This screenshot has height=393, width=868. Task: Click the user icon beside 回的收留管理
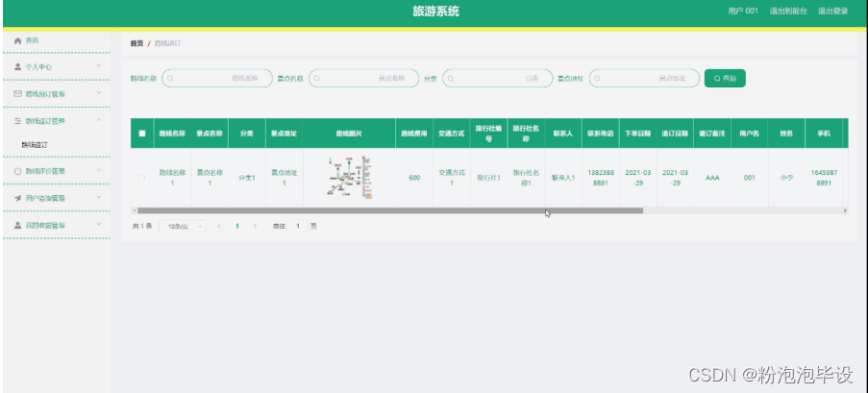click(17, 225)
